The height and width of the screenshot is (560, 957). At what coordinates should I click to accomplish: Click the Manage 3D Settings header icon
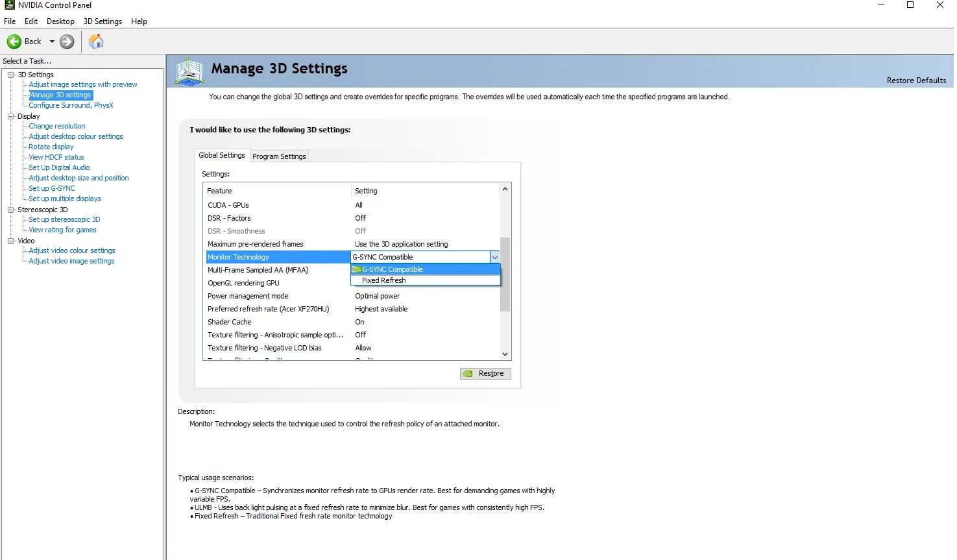pos(189,71)
